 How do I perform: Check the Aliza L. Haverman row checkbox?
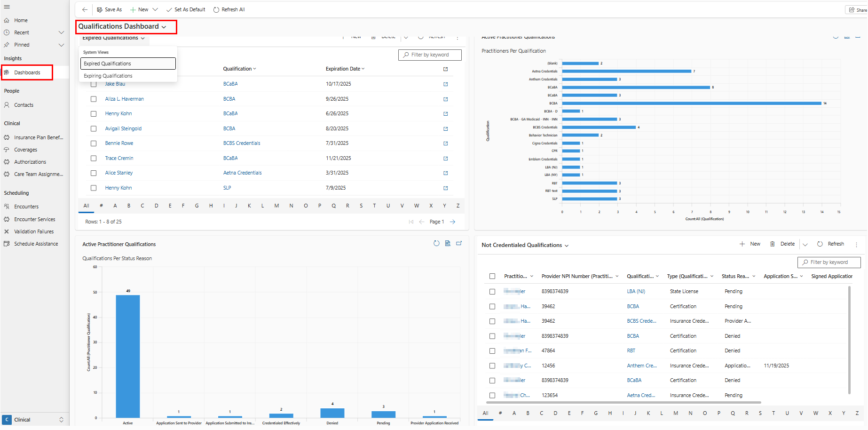pos(94,99)
